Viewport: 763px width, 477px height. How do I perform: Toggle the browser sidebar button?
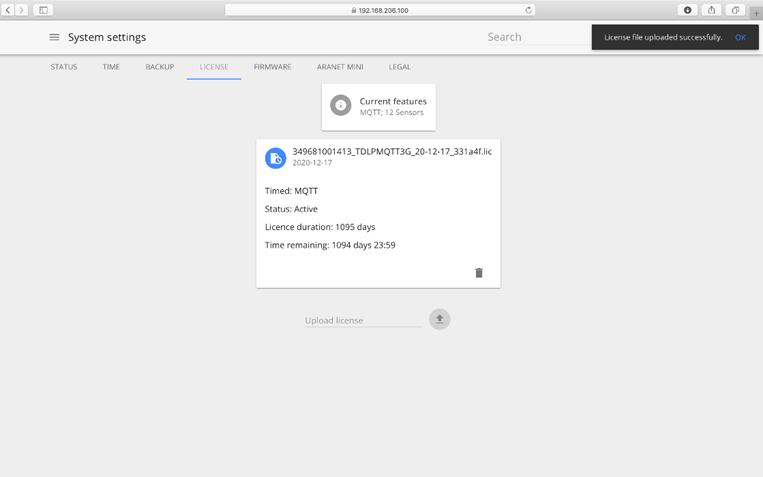(x=43, y=10)
